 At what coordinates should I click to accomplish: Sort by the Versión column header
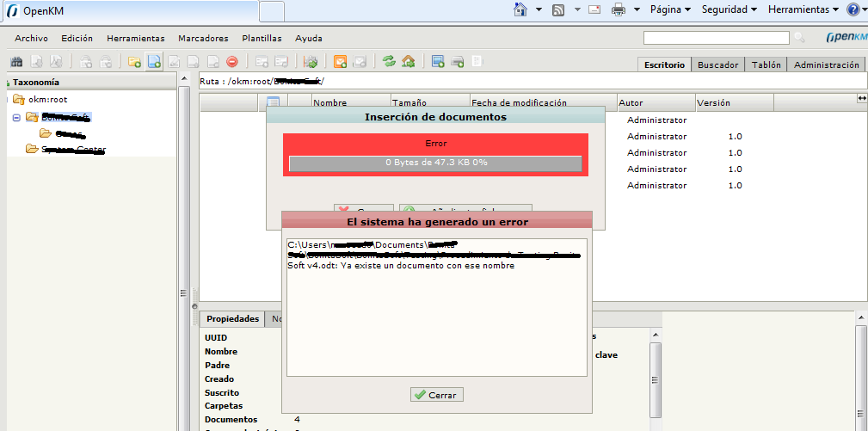[734, 102]
